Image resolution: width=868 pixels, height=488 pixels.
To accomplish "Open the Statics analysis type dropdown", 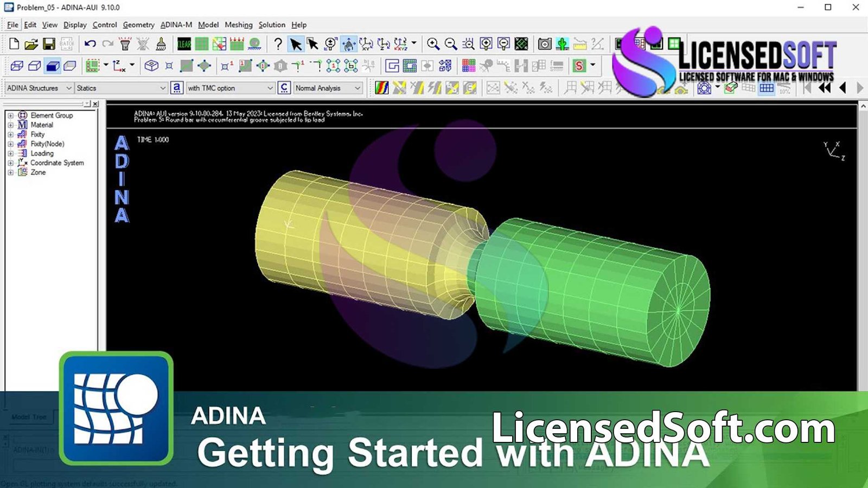I will point(121,88).
